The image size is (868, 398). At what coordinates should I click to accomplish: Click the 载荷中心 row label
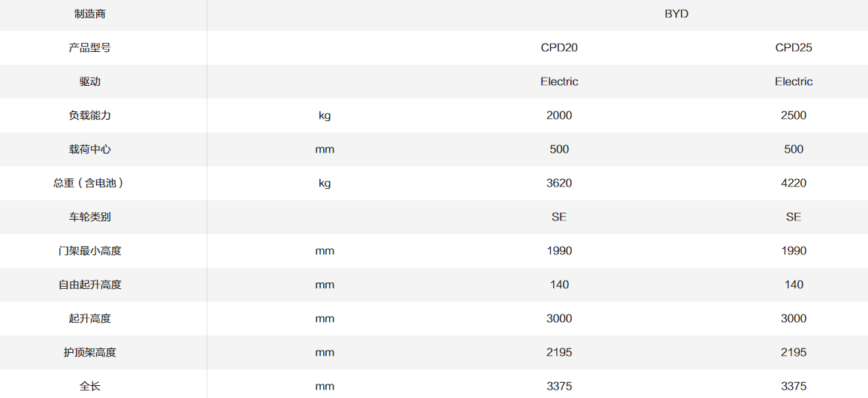click(x=90, y=149)
